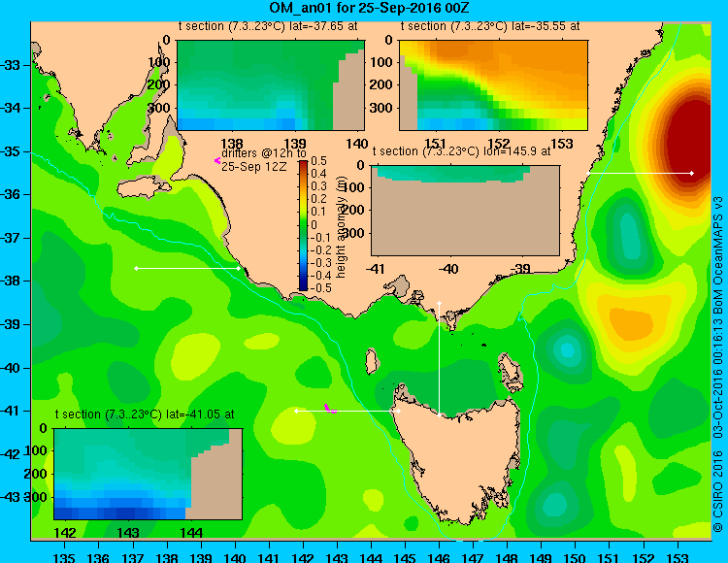Click Kangaroo Island on the map
Viewport: 728px width, 563px height.
pos(144,189)
